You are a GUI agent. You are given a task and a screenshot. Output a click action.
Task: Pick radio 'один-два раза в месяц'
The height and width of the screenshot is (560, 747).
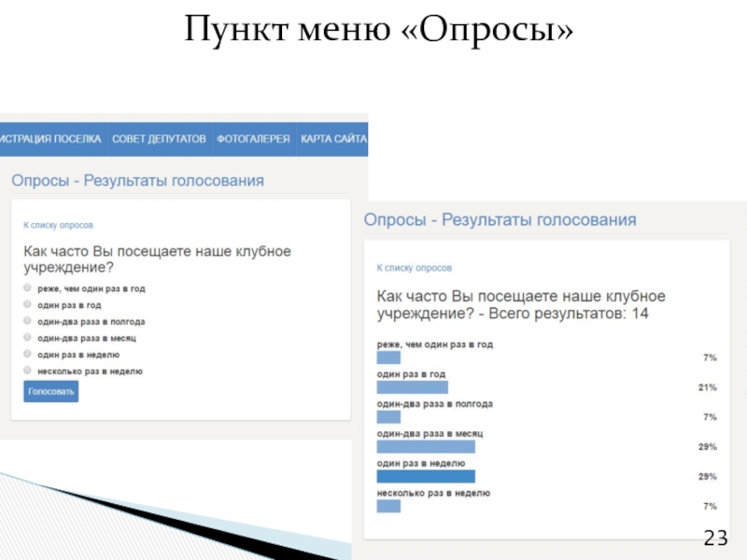27,337
